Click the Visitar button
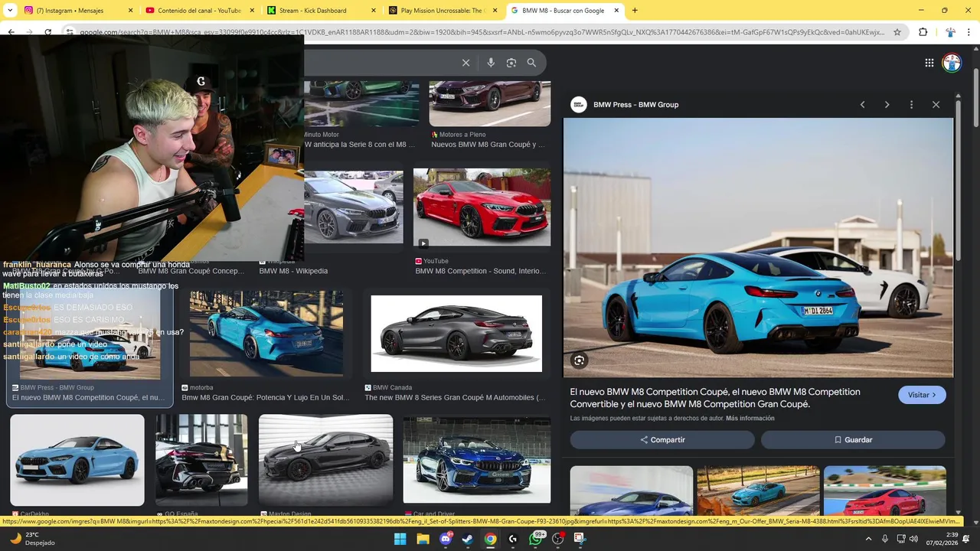Screen dimensions: 980x551 point(922,395)
